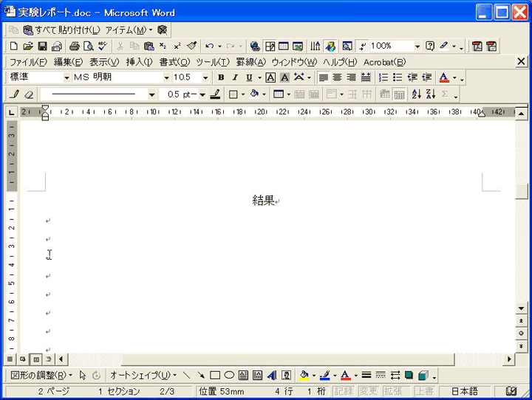Open the font name dropdown showing MS 明朝
Image resolution: width=532 pixels, height=400 pixels.
coord(166,77)
